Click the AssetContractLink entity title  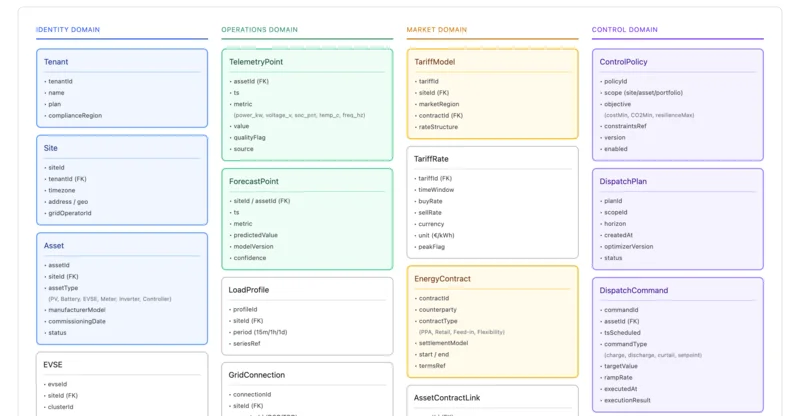[x=447, y=397]
